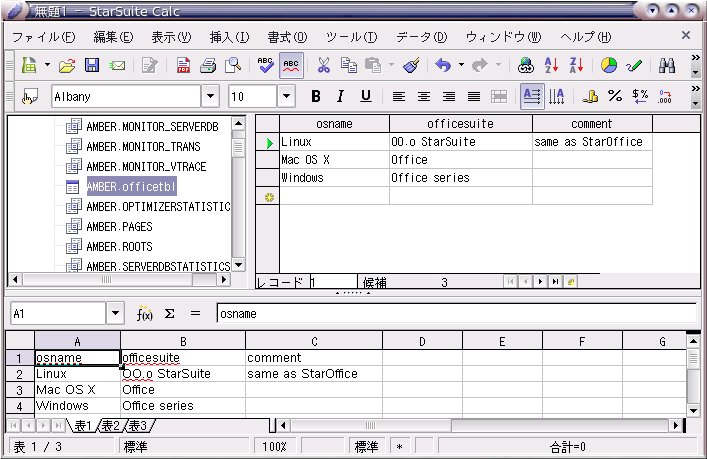Save the document with the floppy icon

92,66
